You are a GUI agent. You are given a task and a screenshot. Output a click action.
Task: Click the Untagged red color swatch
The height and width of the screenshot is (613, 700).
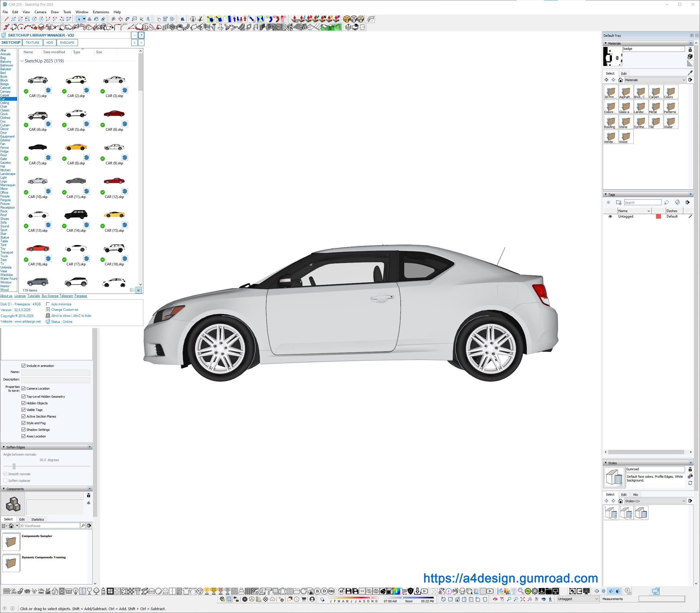click(x=658, y=216)
